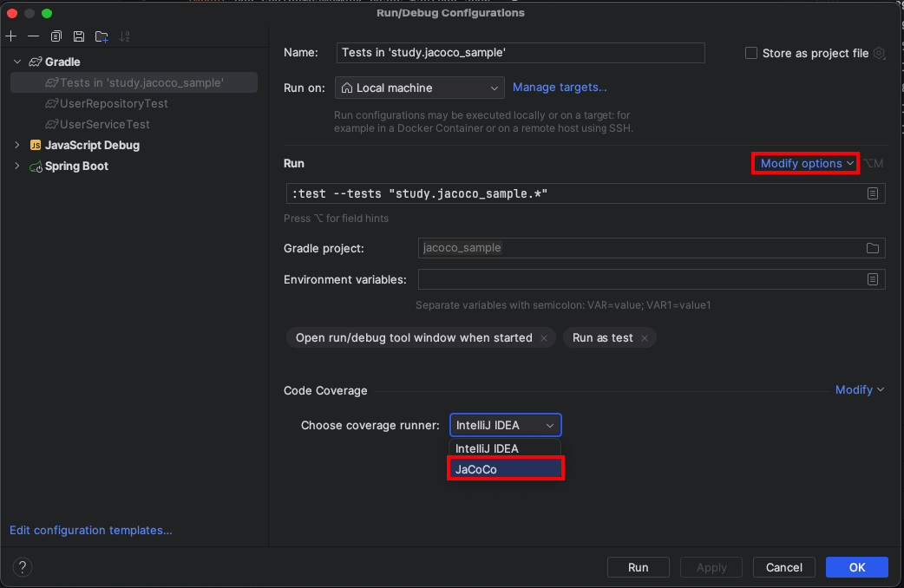Click the coverage runner combo box
This screenshot has height=588, width=904.
pos(505,426)
